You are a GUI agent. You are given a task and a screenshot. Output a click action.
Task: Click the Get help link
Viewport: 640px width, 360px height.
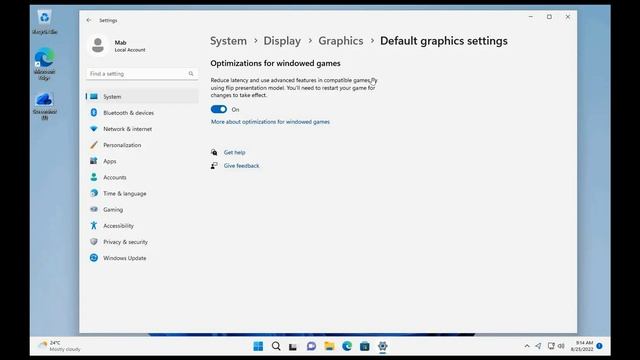(234, 152)
